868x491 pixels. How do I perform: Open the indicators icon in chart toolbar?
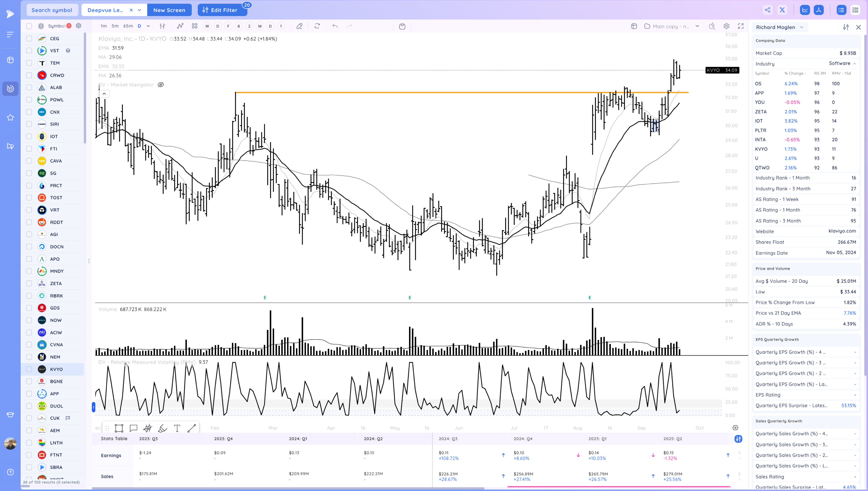click(180, 26)
